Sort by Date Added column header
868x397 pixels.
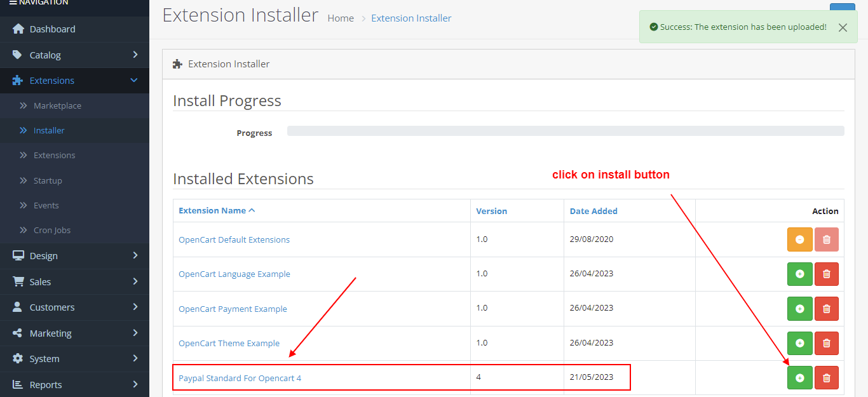(x=593, y=211)
